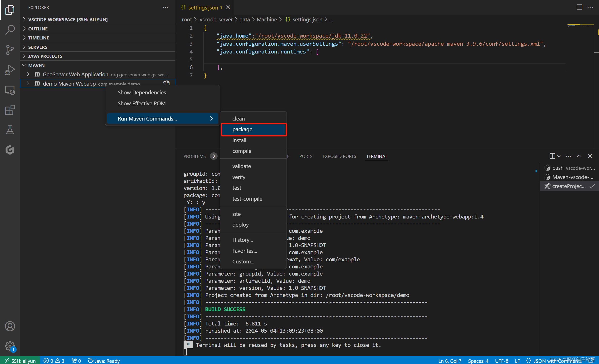
Task: Choose Show Effective POM
Action: pyautogui.click(x=141, y=103)
